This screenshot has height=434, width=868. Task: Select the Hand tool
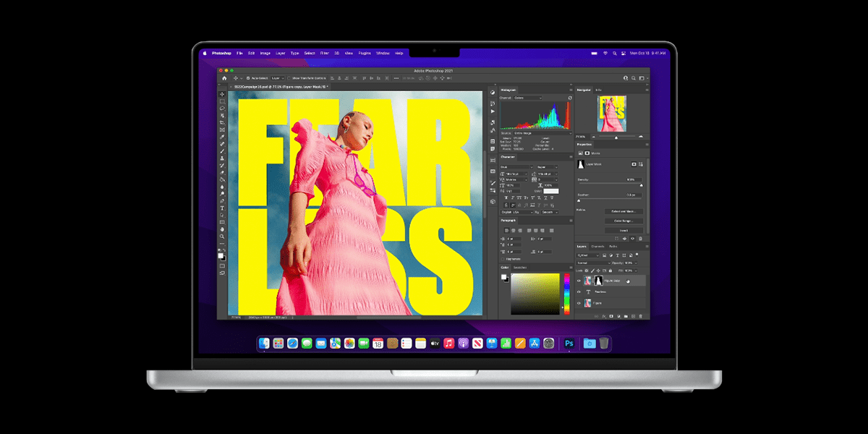[223, 229]
